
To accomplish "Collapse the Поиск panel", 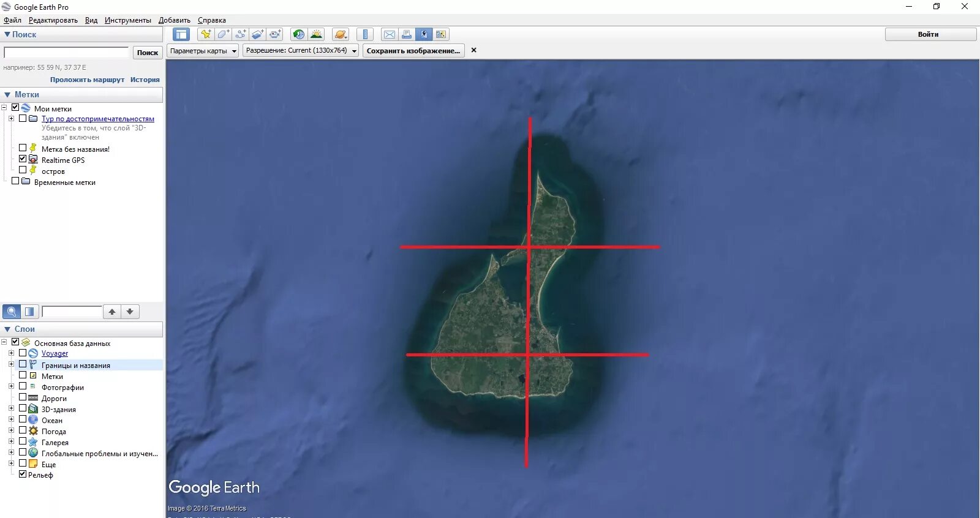I will 7,34.
